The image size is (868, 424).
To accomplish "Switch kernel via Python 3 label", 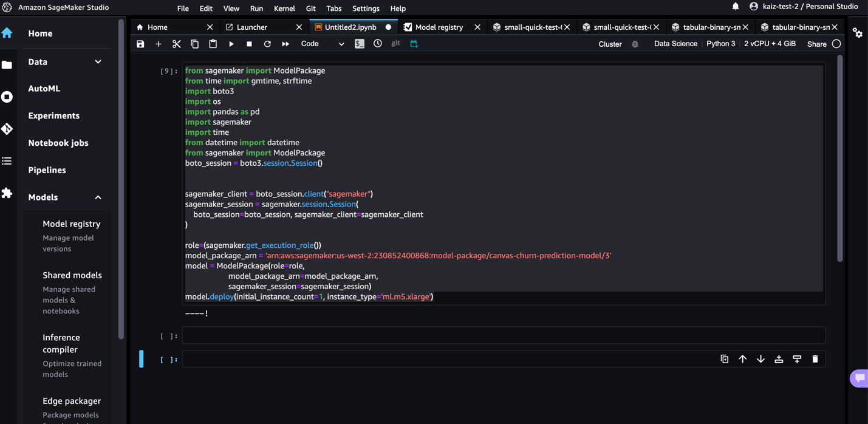I will point(720,44).
